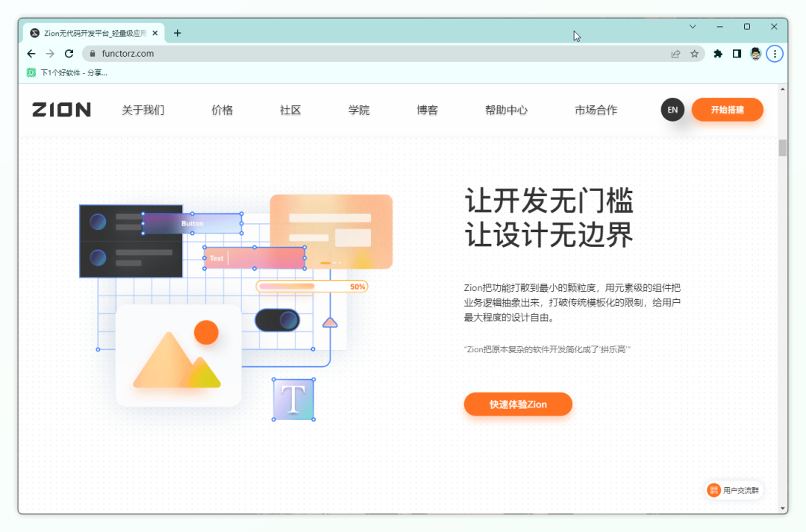Click the 开始搭建 button
The width and height of the screenshot is (806, 532).
point(727,110)
